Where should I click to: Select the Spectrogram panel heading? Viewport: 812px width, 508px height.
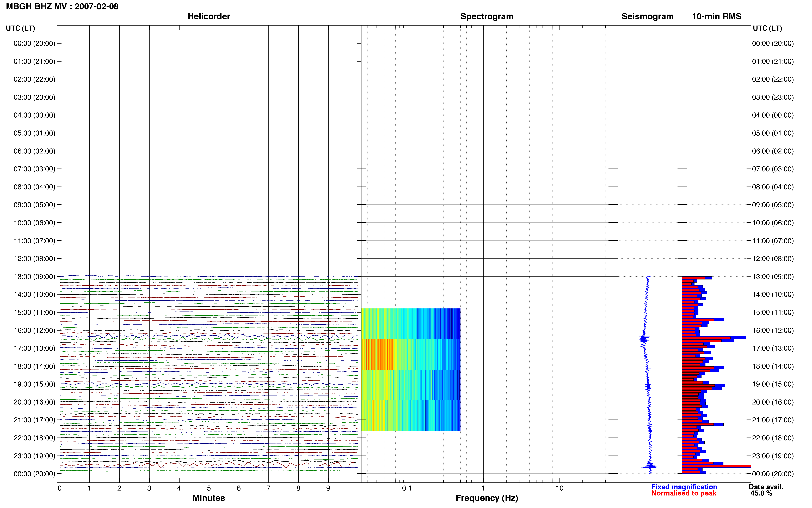tap(487, 16)
